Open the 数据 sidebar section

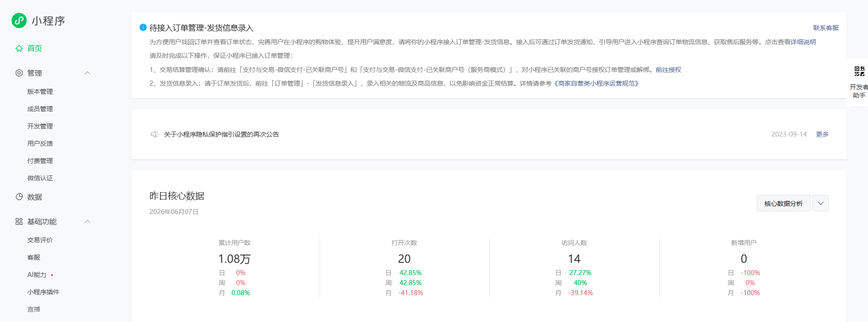pyautogui.click(x=35, y=197)
